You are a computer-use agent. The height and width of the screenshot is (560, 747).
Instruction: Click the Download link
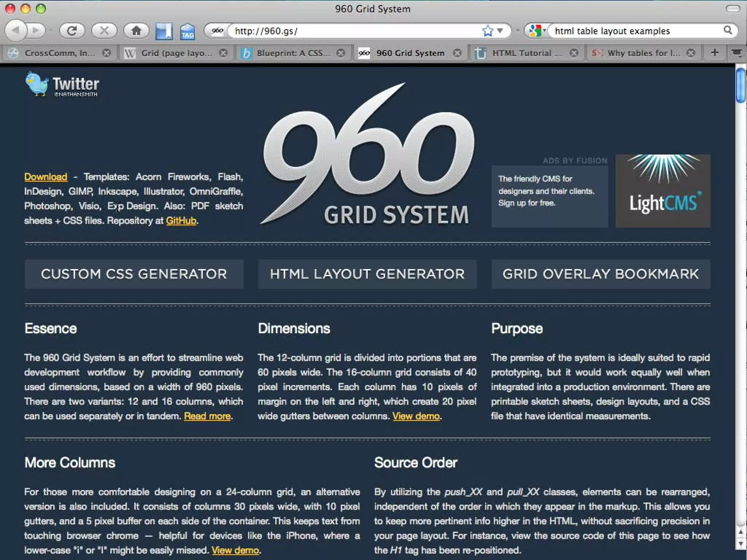[x=46, y=177]
